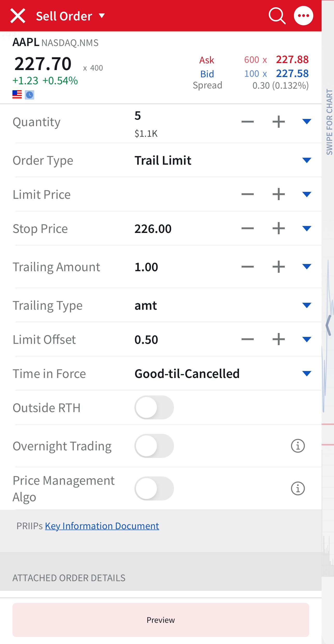Turn on Overnight Trading toggle
Viewport: 334px width, 644px height.
(154, 446)
